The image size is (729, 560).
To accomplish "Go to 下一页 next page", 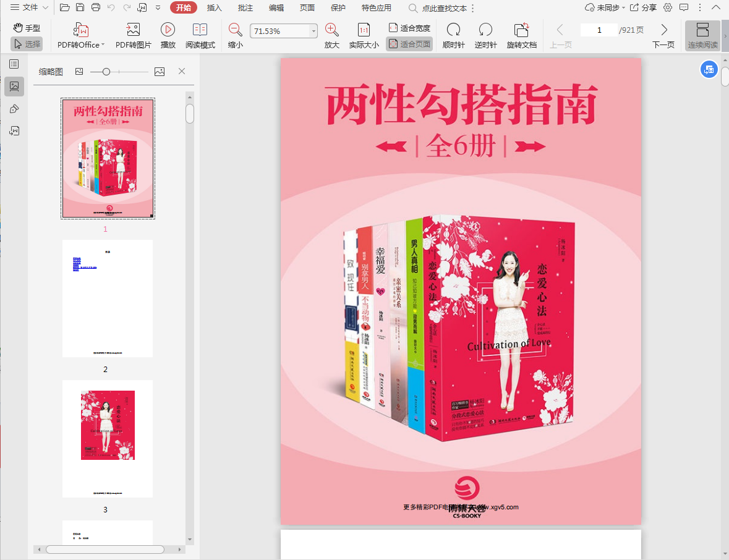I will pos(663,36).
